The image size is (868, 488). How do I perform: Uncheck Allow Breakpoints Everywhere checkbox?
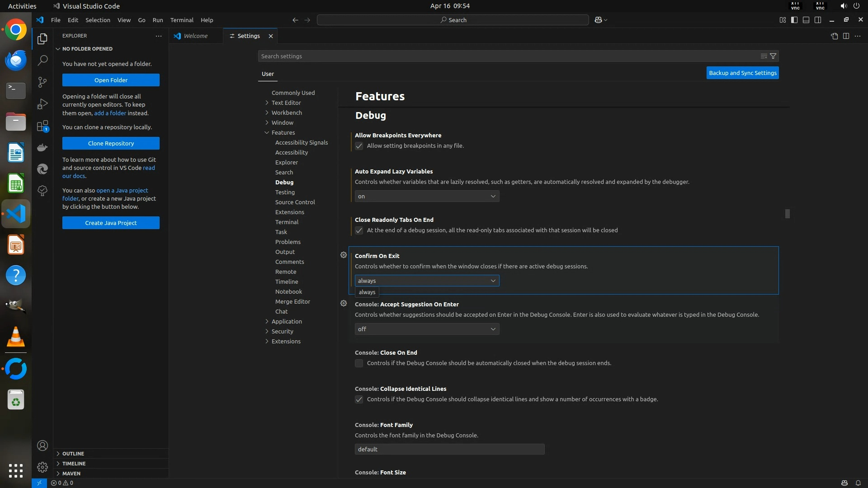[359, 146]
